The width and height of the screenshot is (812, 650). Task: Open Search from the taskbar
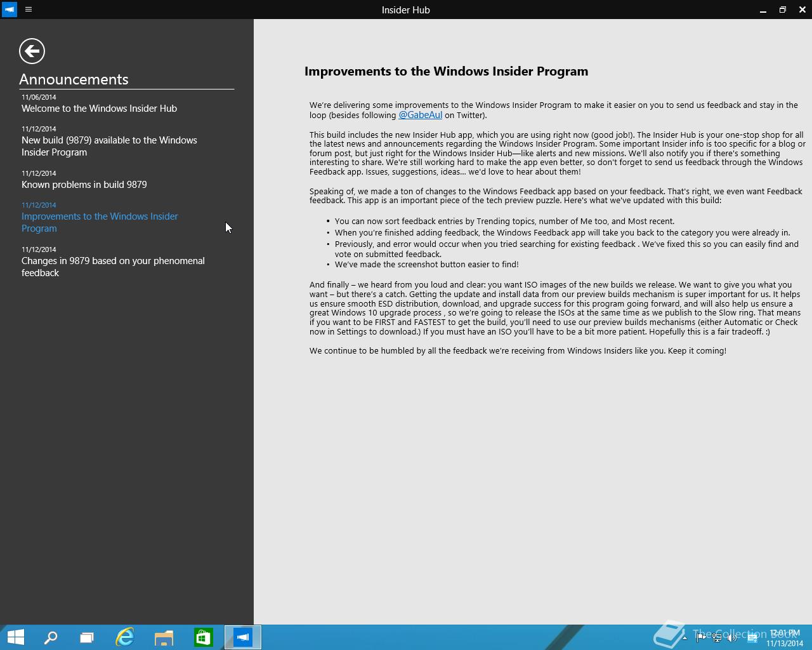51,637
